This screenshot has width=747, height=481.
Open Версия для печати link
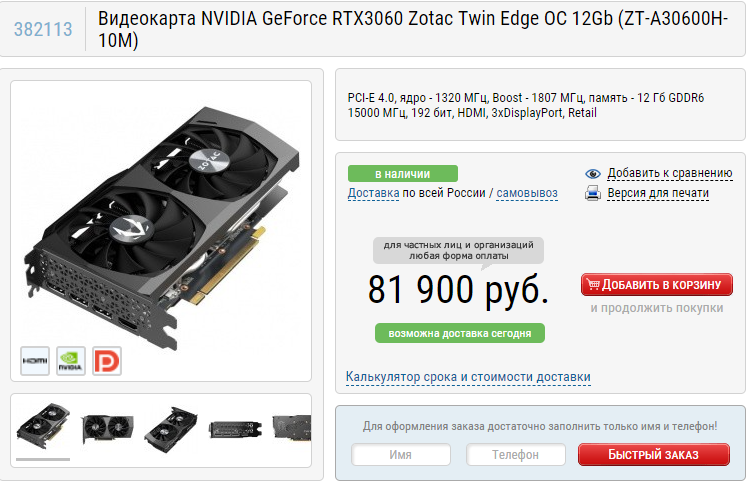click(658, 193)
